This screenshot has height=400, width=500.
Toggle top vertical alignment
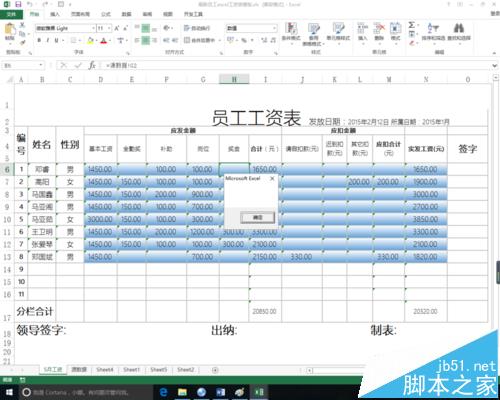[x=137, y=28]
